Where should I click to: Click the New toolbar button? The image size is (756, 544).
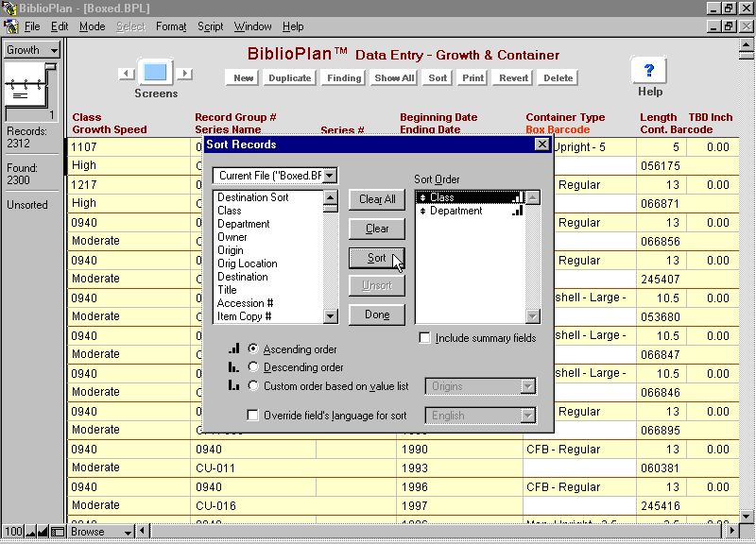243,77
